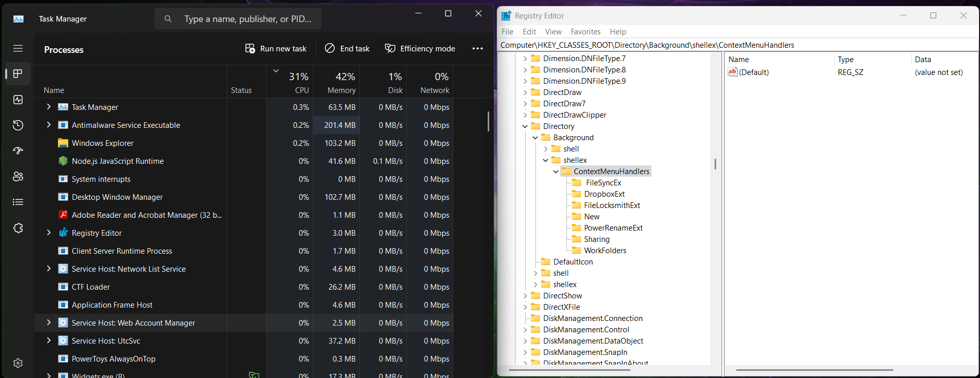This screenshot has height=378, width=980.
Task: Select the DefaultIcon registry key
Action: tap(573, 262)
